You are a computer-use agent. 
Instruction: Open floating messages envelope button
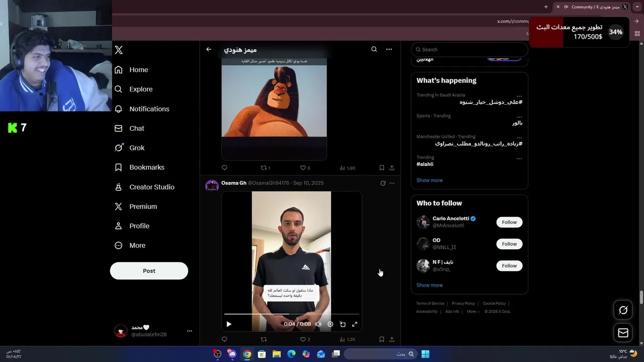pos(623,333)
